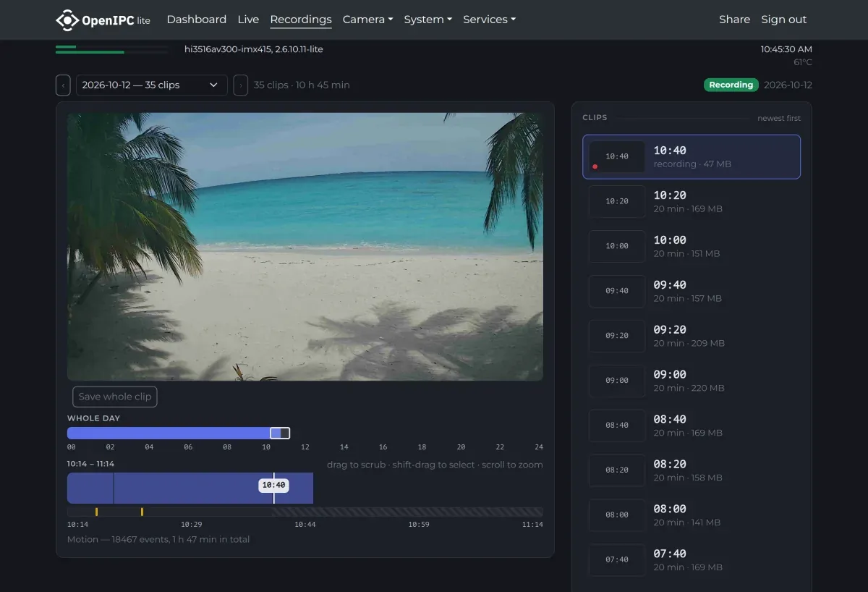
Task: Click the second yellow motion marker
Action: 142,512
